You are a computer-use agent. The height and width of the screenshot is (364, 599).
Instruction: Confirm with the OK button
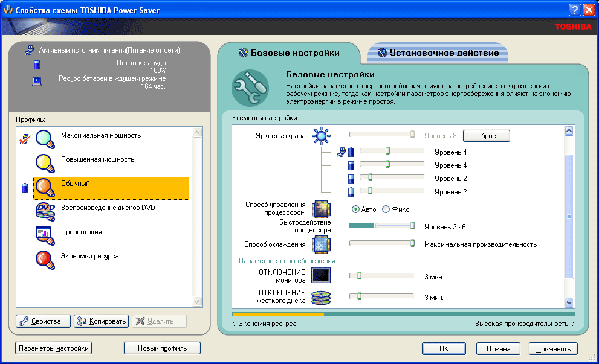tap(444, 348)
